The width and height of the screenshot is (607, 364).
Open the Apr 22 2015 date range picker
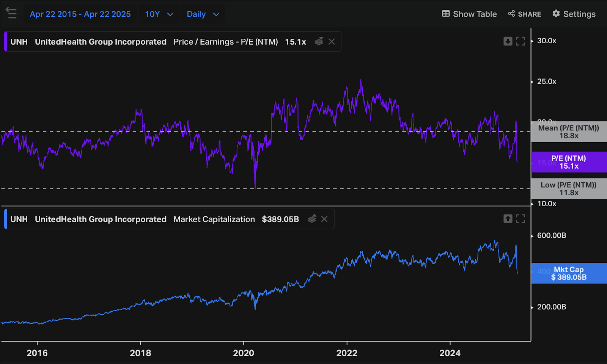(80, 14)
